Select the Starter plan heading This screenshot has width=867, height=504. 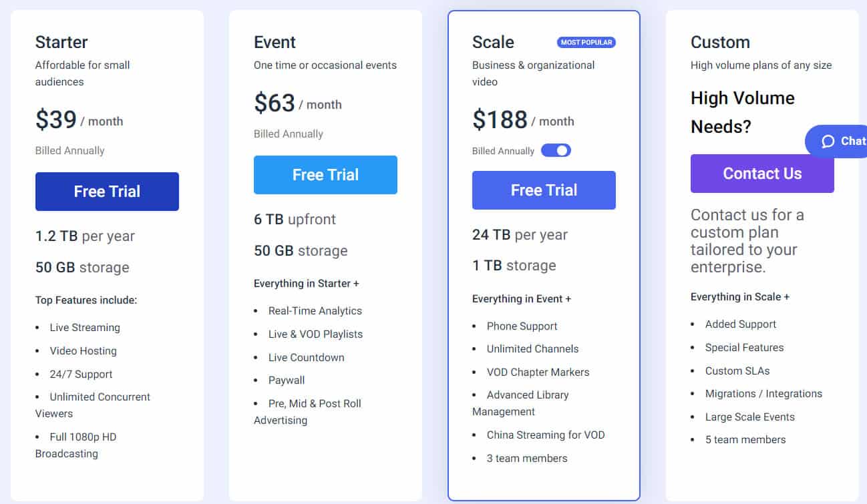click(x=61, y=42)
